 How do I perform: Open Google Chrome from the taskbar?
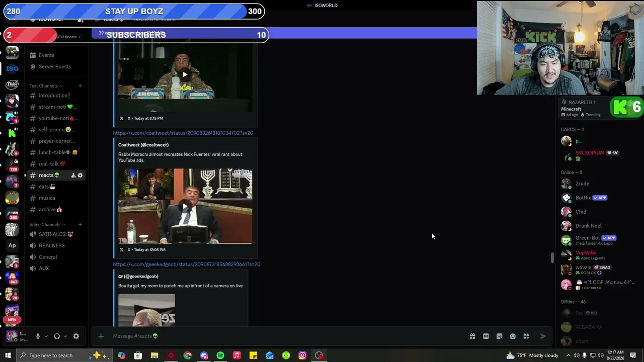(188, 355)
